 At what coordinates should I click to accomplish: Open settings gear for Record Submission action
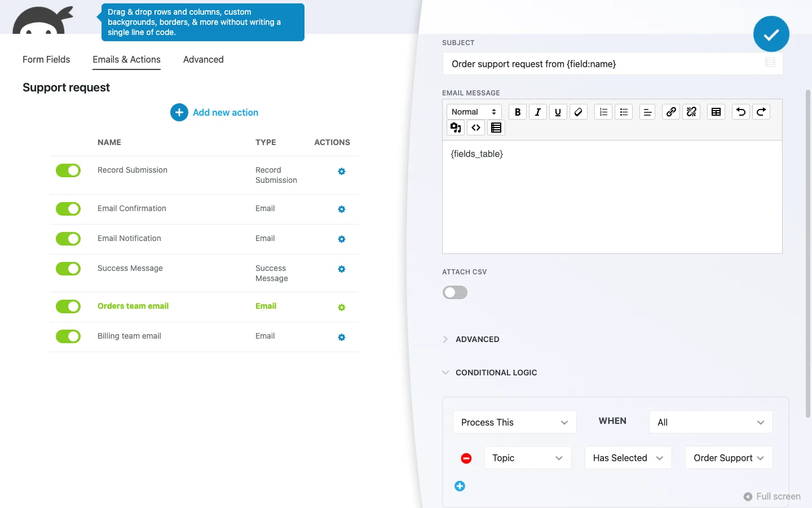pos(342,172)
